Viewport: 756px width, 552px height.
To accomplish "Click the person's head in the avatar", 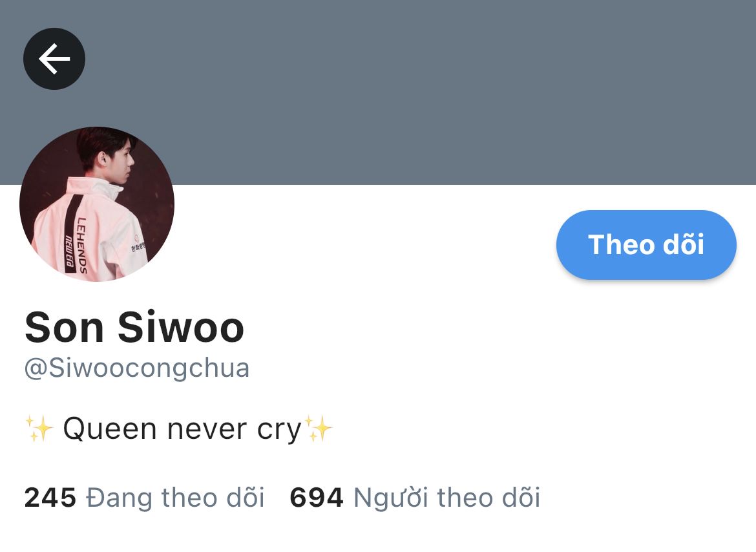I will pyautogui.click(x=106, y=155).
